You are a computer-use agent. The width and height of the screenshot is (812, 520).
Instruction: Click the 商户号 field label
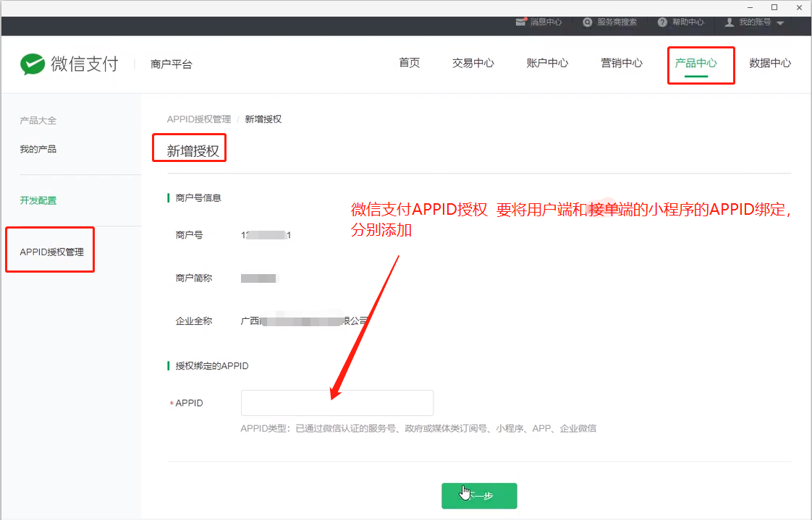[189, 235]
